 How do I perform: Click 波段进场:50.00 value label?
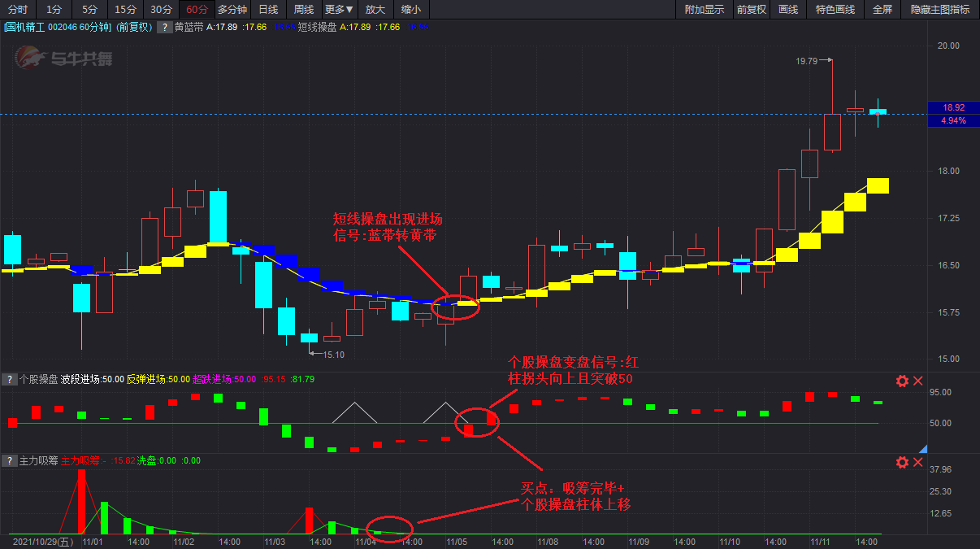tap(92, 379)
